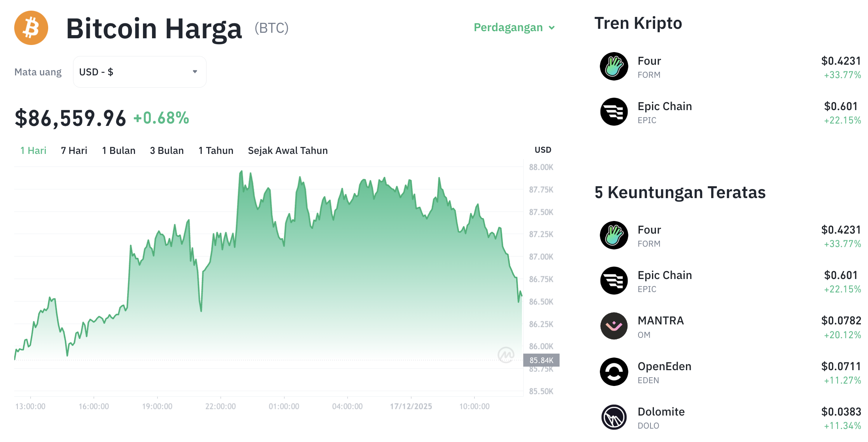This screenshot has width=868, height=442.
Task: Select the OpenEden EDEN icon
Action: pos(614,371)
